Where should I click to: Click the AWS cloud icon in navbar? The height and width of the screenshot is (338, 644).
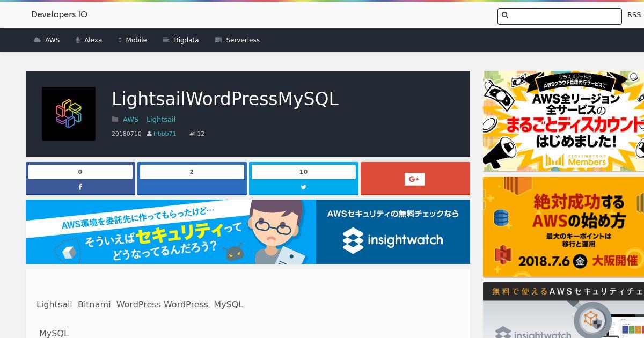(x=37, y=40)
